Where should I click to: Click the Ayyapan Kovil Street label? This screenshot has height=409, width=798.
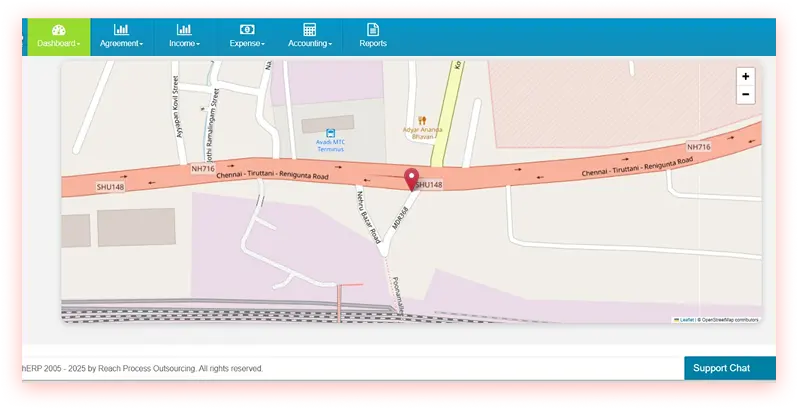coord(178,107)
